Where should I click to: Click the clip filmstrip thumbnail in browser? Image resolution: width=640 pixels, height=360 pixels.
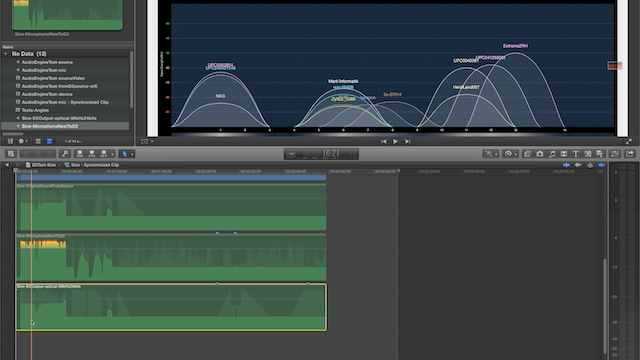(x=67, y=15)
